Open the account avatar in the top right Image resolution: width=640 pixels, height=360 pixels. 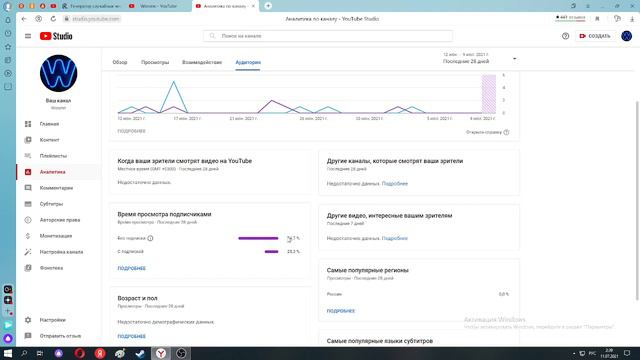click(627, 36)
